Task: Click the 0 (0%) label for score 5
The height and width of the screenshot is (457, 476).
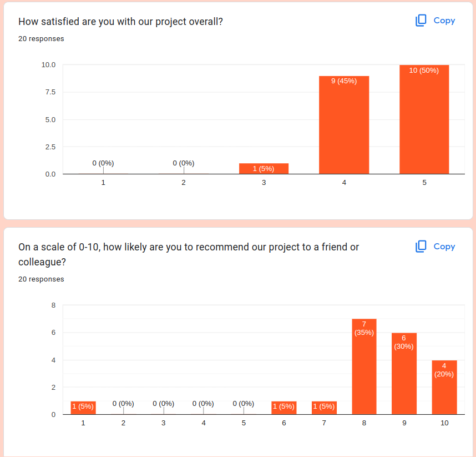Action: (244, 404)
